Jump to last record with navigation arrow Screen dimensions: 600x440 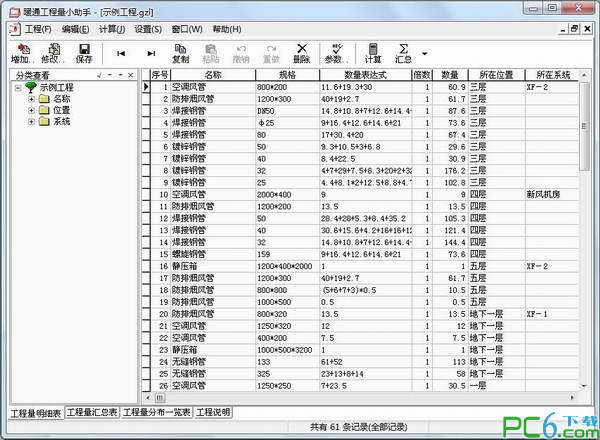pos(151,53)
